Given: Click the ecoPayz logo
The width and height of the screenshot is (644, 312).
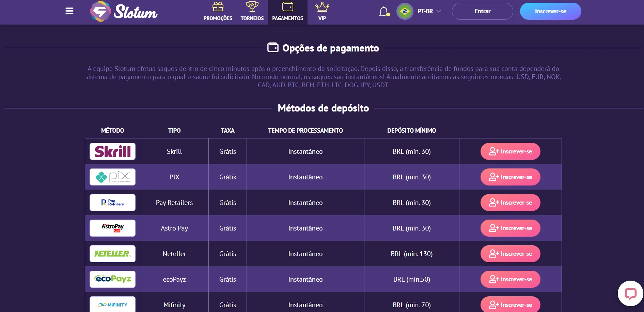Looking at the screenshot, I should 112,279.
